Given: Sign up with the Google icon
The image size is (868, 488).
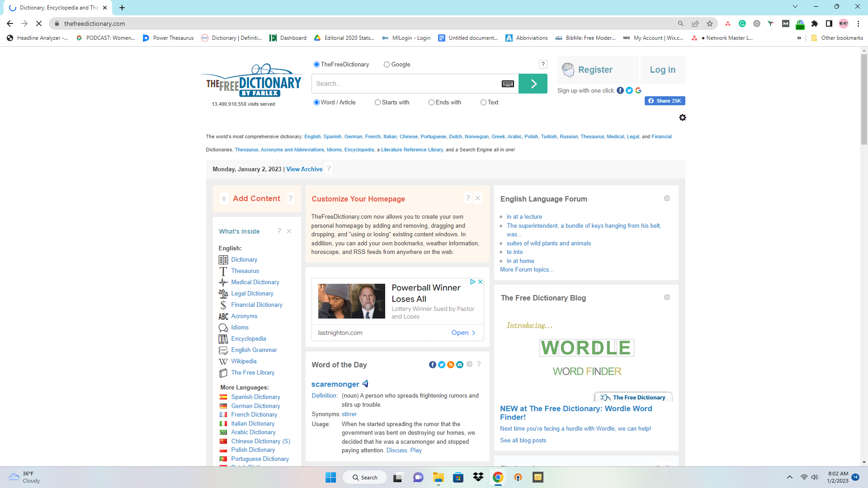Looking at the screenshot, I should click(638, 90).
